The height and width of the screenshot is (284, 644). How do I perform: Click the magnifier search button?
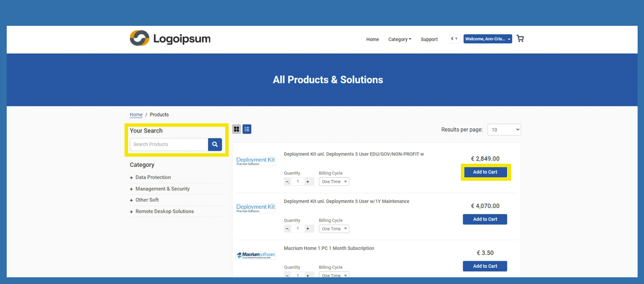click(215, 144)
